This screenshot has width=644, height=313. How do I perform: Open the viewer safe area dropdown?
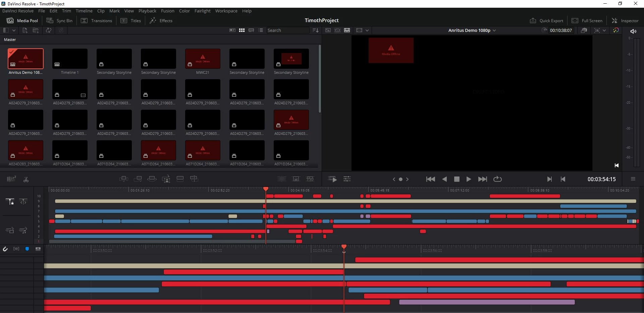[x=367, y=30]
